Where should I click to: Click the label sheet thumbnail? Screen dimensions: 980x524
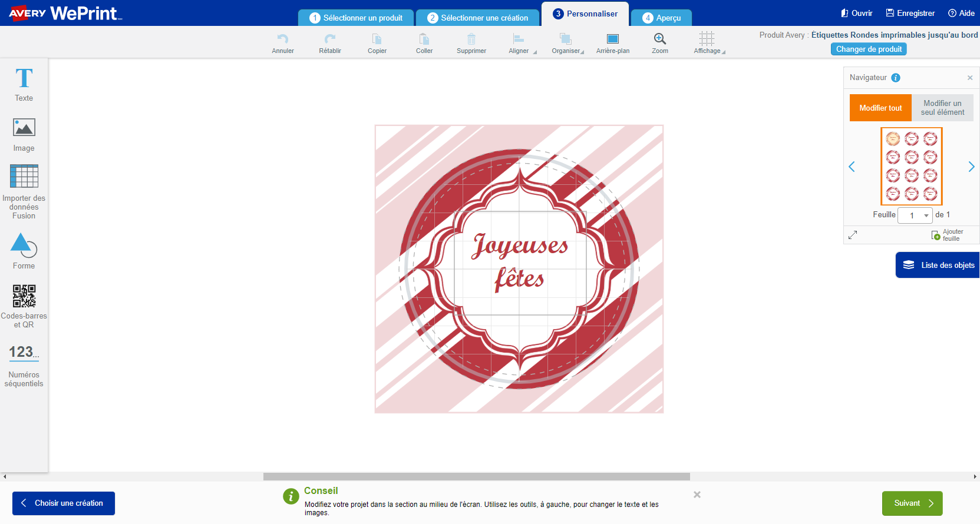tap(912, 166)
